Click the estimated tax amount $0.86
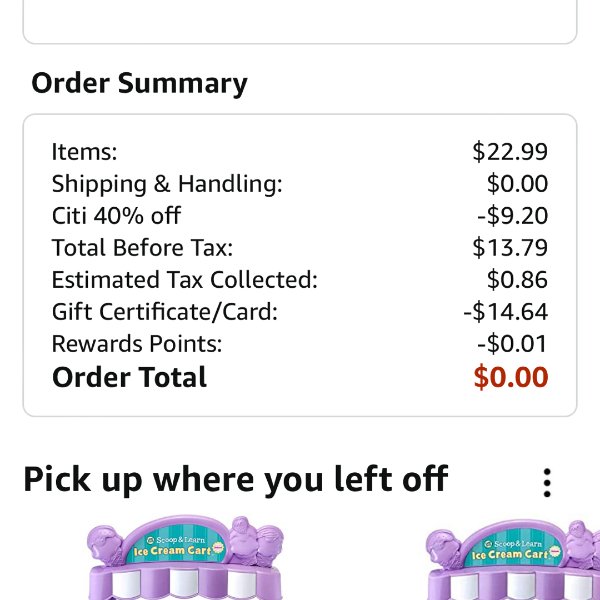This screenshot has width=600, height=600. tap(517, 279)
